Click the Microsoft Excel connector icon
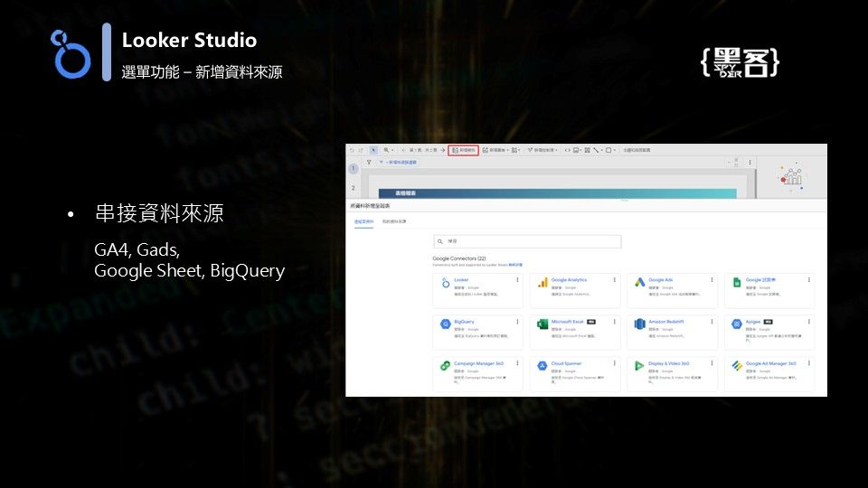 click(542, 324)
